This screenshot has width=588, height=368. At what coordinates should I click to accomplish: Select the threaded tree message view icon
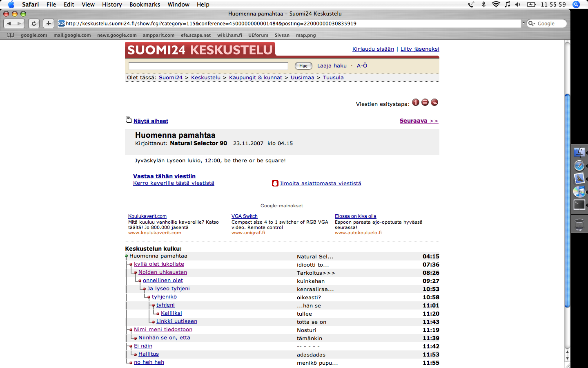coord(434,102)
